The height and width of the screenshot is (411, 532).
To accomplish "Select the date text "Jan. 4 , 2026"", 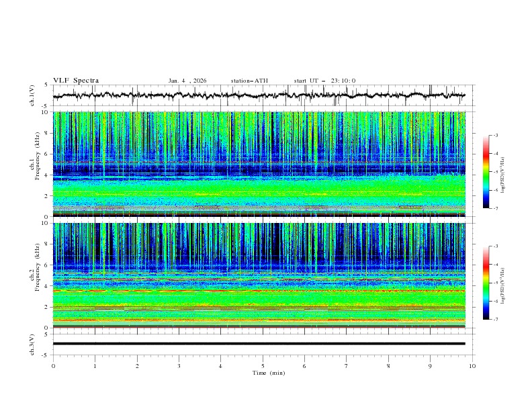I will pyautogui.click(x=187, y=81).
